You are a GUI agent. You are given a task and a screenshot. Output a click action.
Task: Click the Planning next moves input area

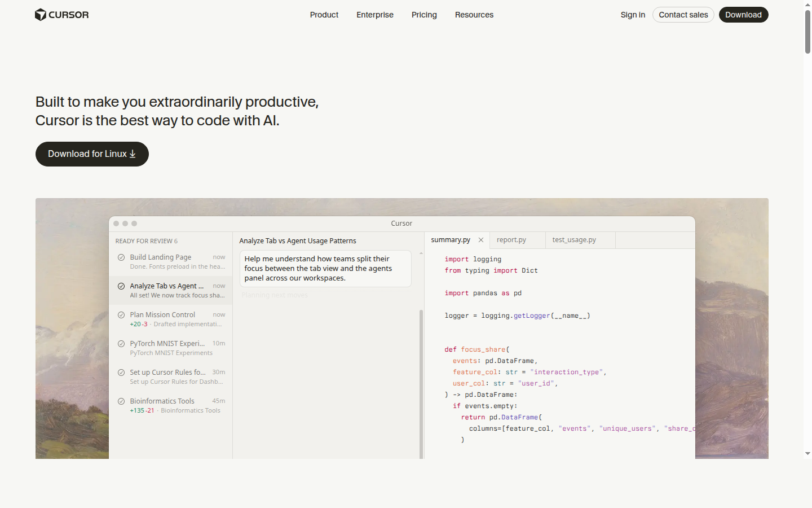point(275,295)
